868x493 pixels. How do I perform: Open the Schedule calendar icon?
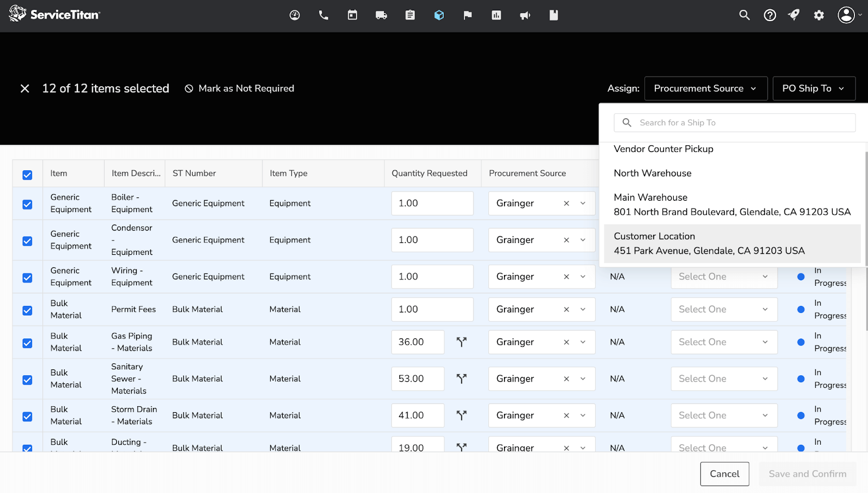[x=352, y=15]
